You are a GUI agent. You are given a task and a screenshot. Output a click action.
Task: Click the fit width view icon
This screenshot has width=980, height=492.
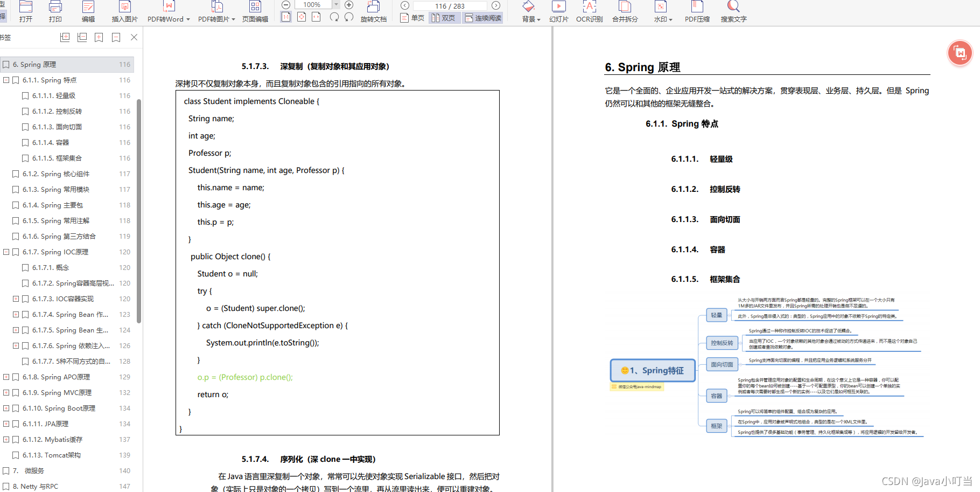point(317,17)
